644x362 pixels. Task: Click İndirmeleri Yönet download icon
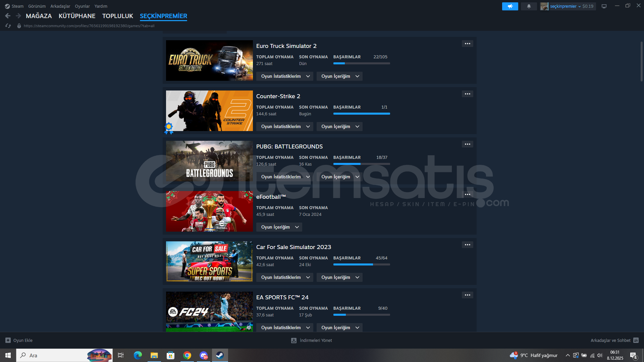294,340
